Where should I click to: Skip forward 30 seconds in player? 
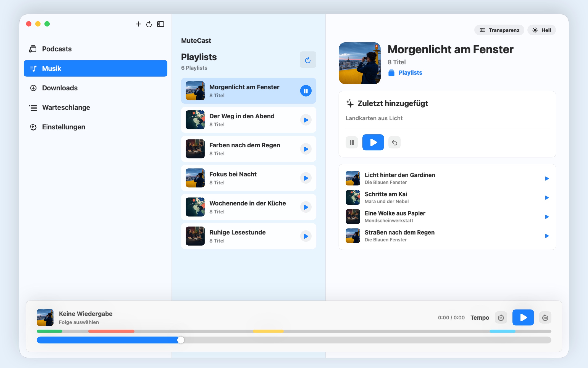pyautogui.click(x=545, y=318)
